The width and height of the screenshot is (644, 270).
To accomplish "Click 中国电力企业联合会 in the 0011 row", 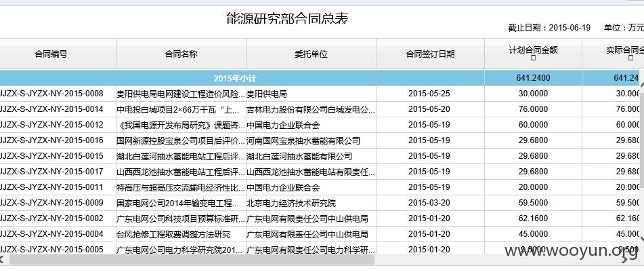I will click(x=283, y=188).
